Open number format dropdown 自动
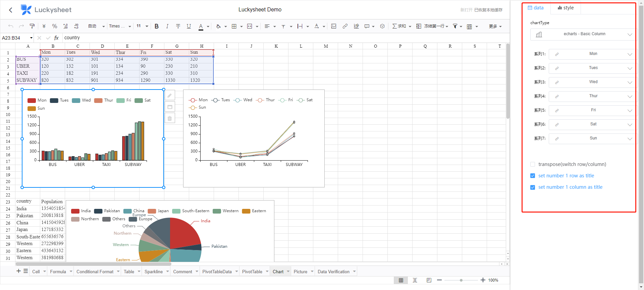 (97, 26)
